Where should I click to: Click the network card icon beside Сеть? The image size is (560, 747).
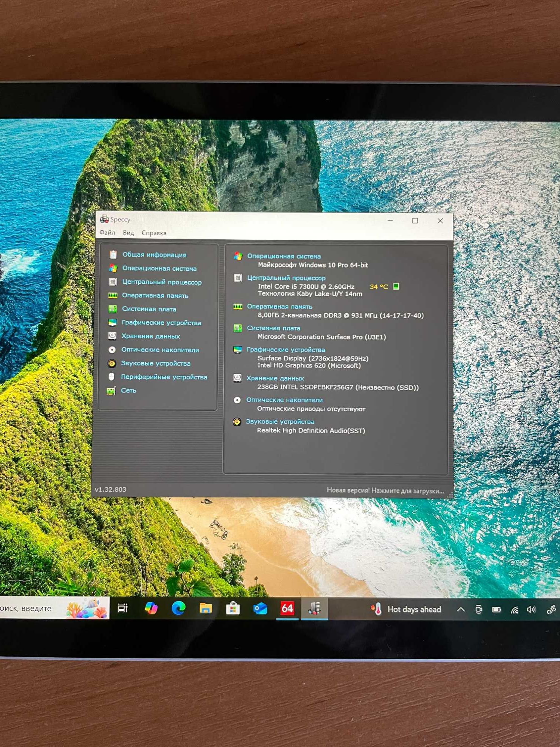coord(111,390)
